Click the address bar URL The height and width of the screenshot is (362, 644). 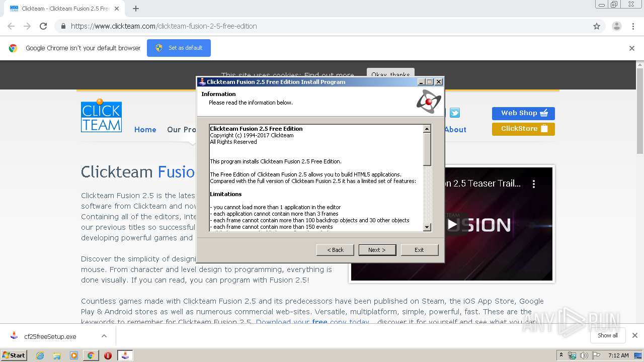tap(164, 26)
